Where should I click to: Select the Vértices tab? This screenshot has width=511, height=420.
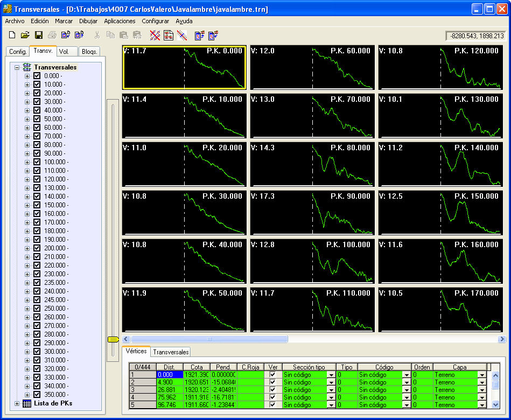[x=136, y=351]
